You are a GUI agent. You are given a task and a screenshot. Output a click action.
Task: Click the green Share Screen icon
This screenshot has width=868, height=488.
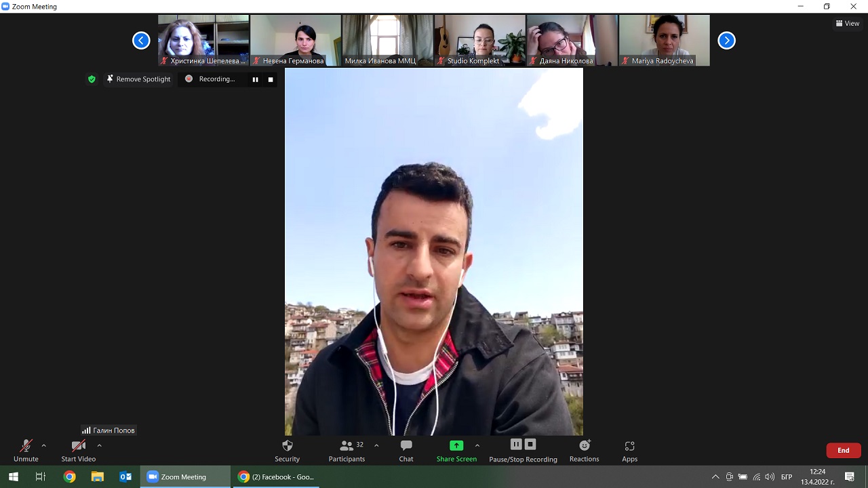point(456,446)
